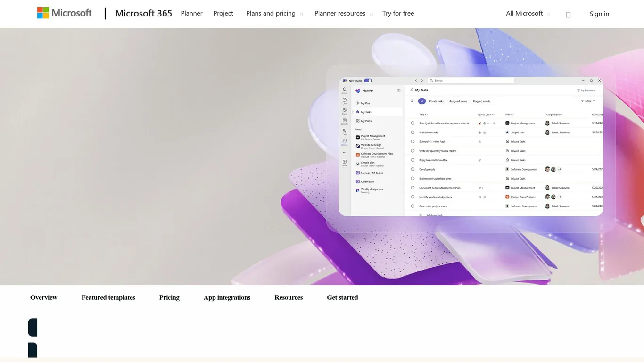Click the magnifier icon beside the All filter
644x362 pixels.
tap(412, 101)
